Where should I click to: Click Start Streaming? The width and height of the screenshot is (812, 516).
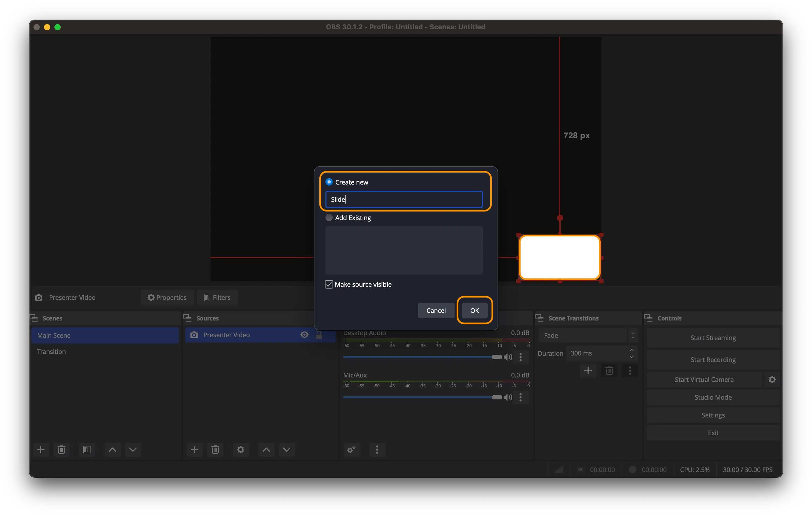click(713, 338)
